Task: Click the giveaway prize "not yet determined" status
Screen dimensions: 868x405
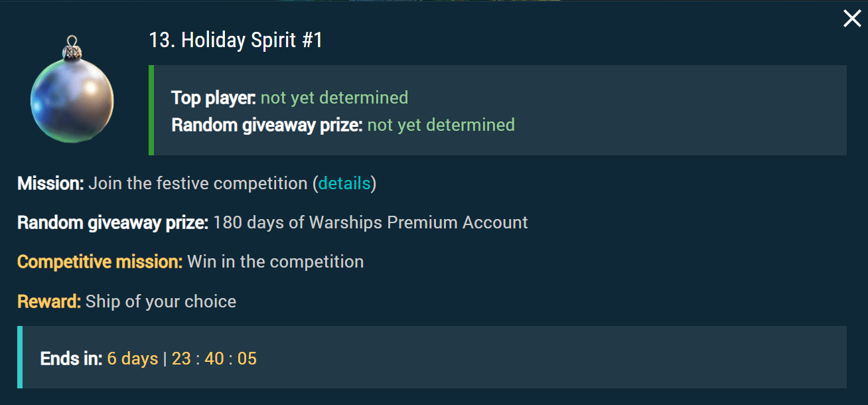Action: pos(441,125)
